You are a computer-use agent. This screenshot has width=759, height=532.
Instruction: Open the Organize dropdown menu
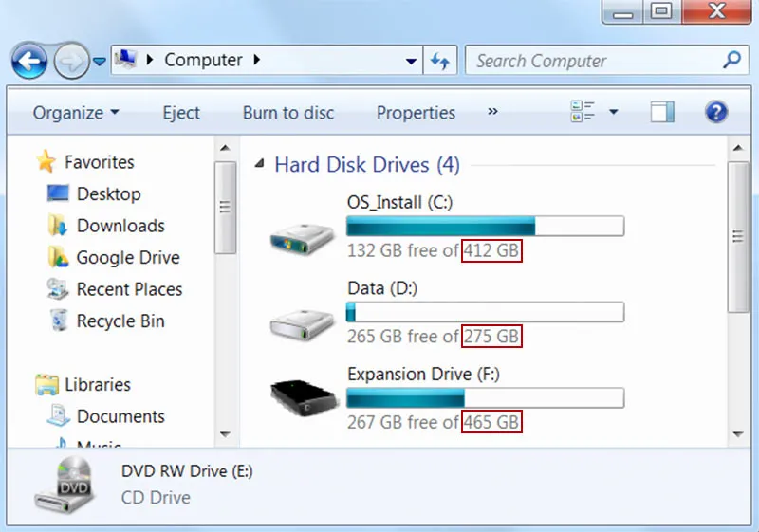76,113
